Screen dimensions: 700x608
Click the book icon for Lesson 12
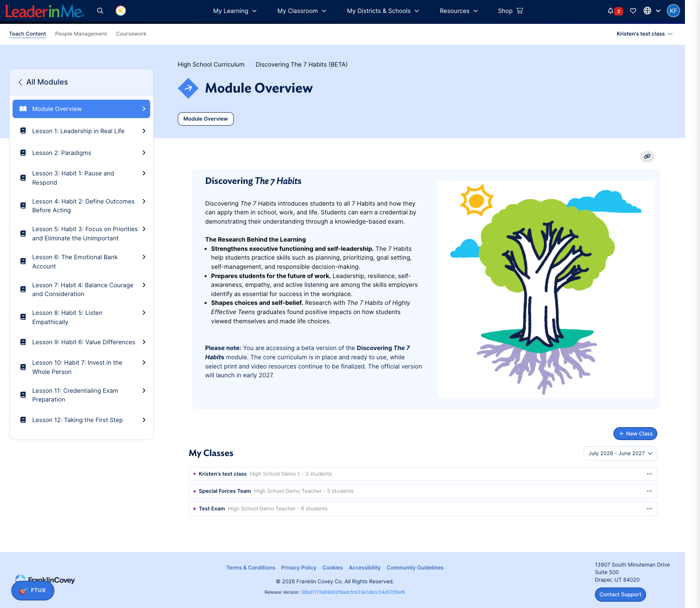[23, 420]
